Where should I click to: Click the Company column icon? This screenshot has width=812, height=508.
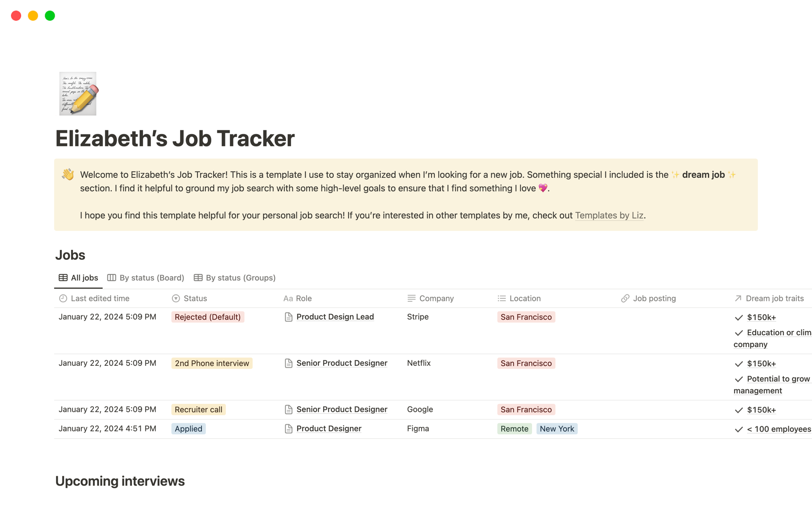[411, 298]
